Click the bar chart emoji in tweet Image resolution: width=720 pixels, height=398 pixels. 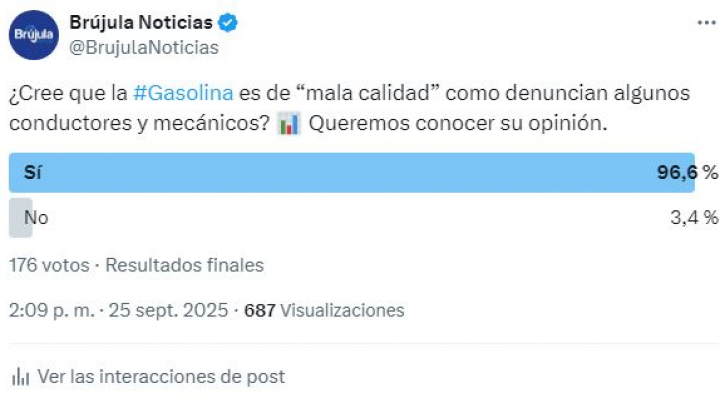pos(289,123)
